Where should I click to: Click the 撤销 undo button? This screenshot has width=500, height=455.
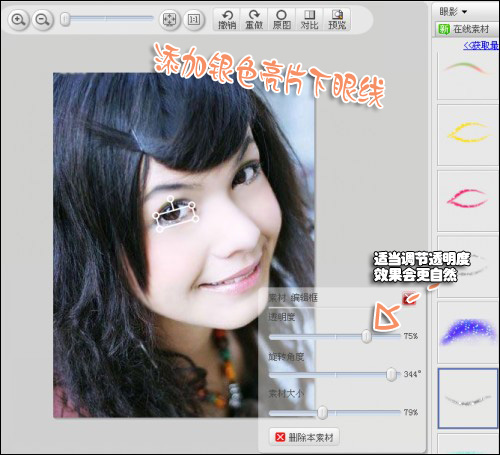pyautogui.click(x=227, y=20)
